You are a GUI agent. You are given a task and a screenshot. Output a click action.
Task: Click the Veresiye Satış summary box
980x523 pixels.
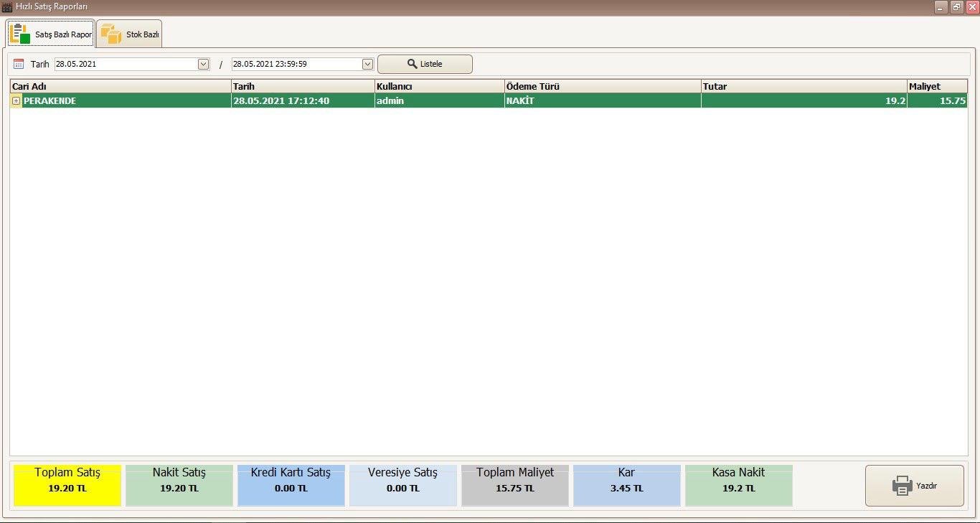[x=403, y=485]
